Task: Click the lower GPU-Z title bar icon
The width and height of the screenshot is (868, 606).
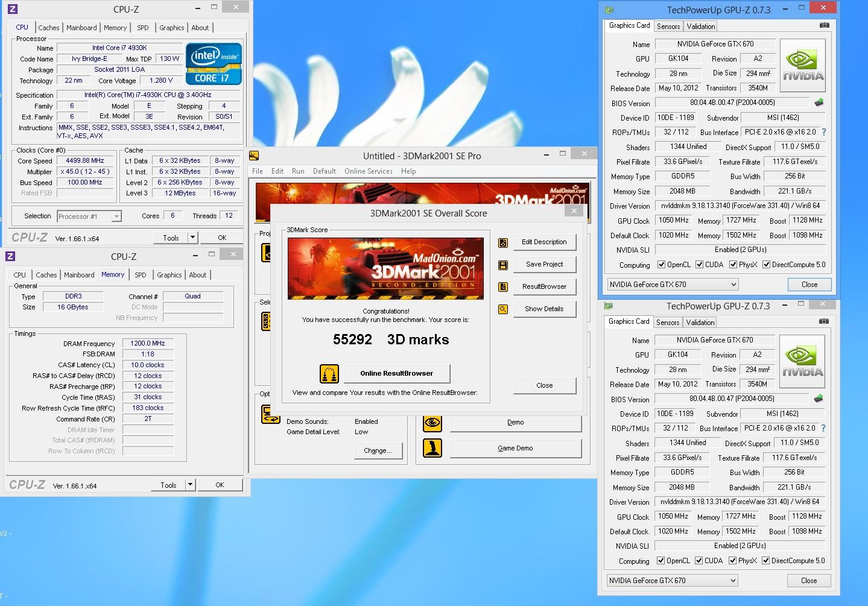Action: click(609, 306)
